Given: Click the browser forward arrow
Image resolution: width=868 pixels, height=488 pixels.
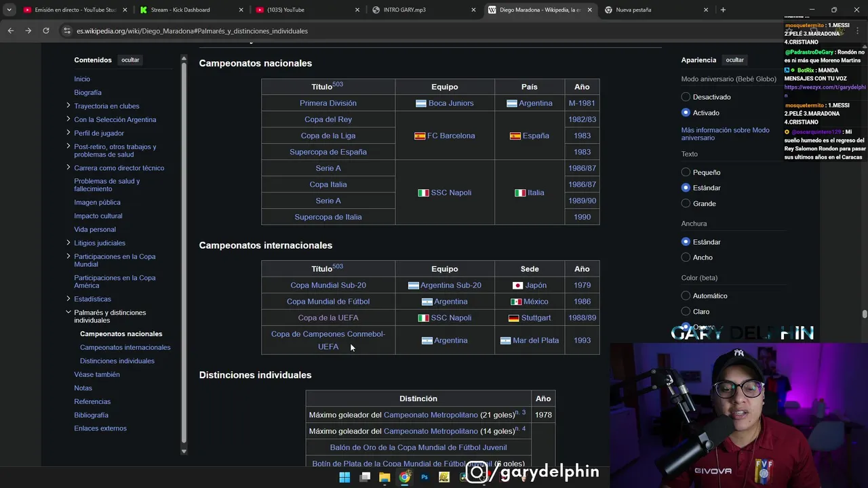Looking at the screenshot, I should (28, 30).
